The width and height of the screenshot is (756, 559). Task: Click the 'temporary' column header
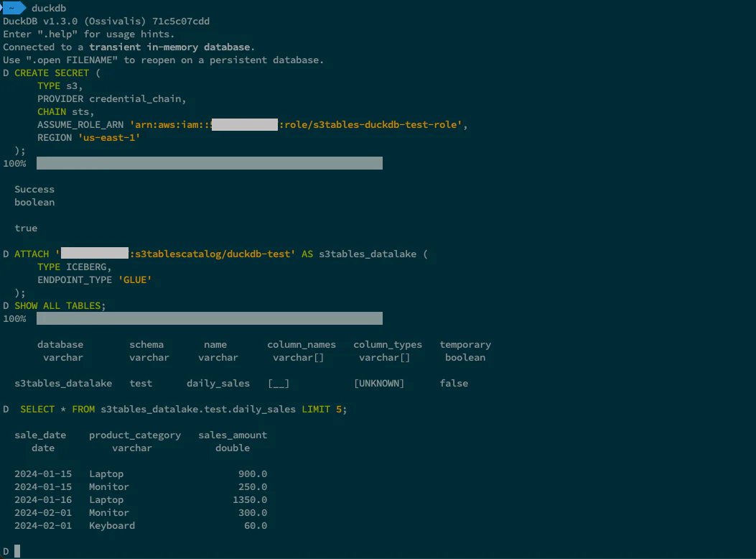465,345
